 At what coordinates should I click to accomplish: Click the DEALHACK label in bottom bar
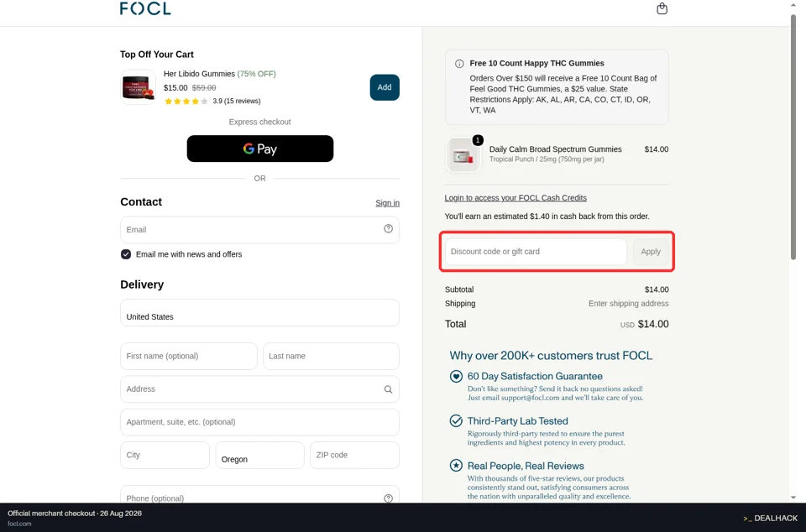click(x=771, y=518)
